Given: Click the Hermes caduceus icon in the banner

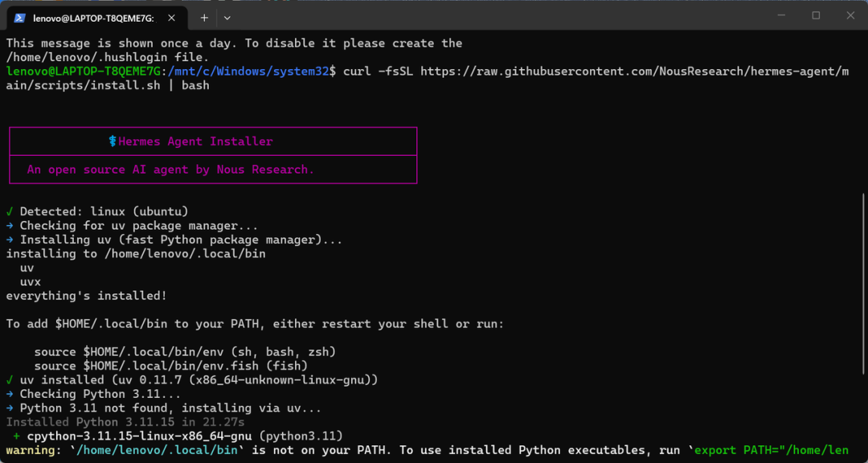Looking at the screenshot, I should click(113, 141).
